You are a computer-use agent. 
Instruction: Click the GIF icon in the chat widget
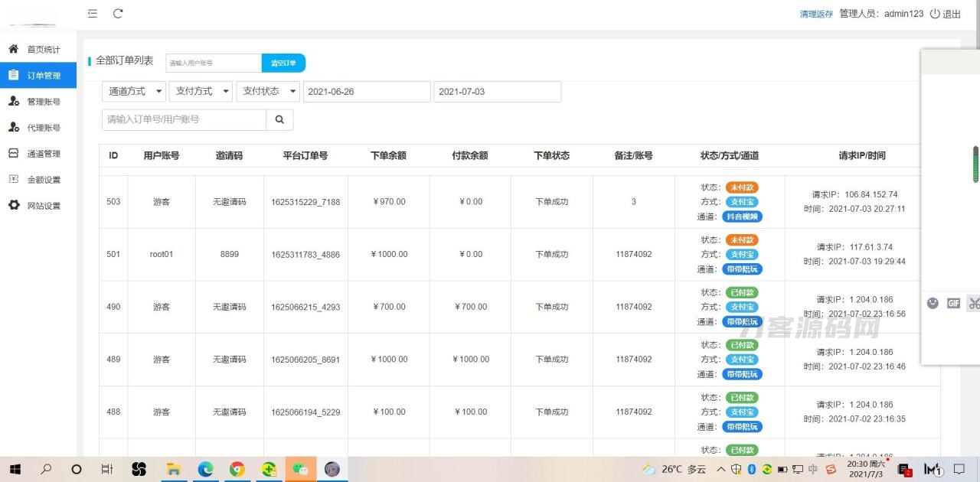[x=953, y=303]
